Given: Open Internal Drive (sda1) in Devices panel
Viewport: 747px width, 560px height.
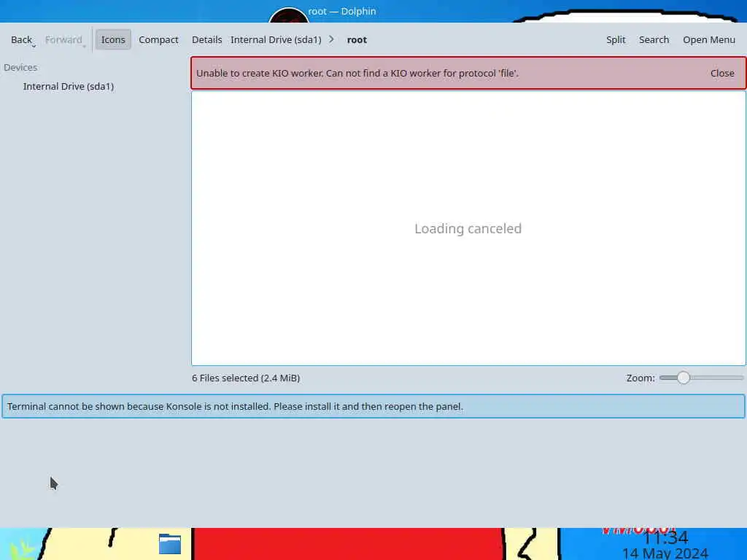Looking at the screenshot, I should point(68,86).
